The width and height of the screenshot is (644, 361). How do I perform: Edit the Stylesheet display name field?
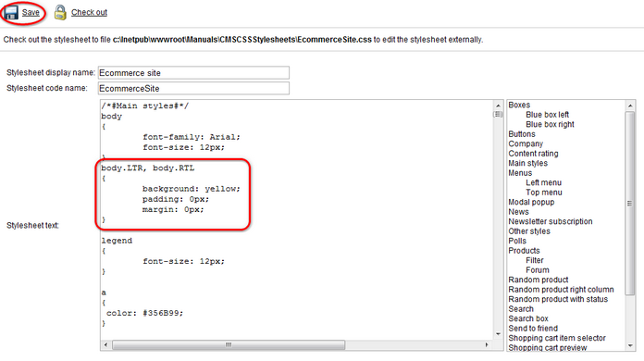(193, 73)
